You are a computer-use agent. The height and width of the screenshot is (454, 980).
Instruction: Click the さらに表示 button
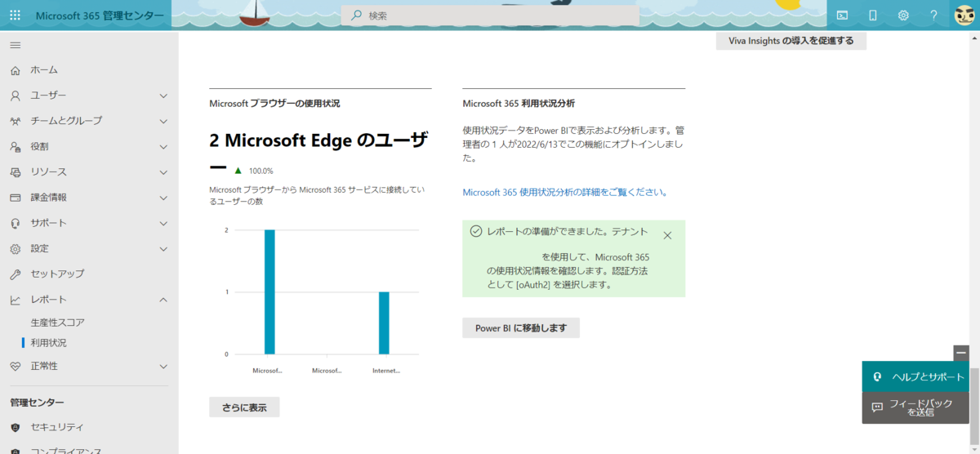(244, 407)
